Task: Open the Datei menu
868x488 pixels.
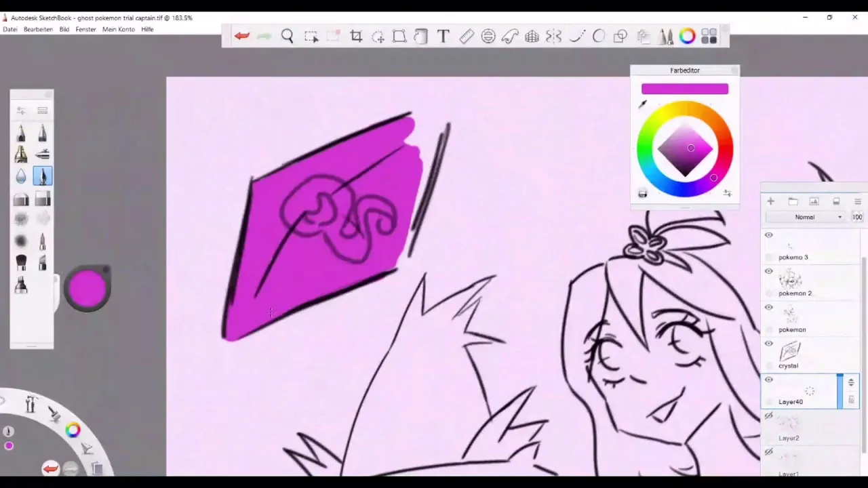Action: coord(10,29)
